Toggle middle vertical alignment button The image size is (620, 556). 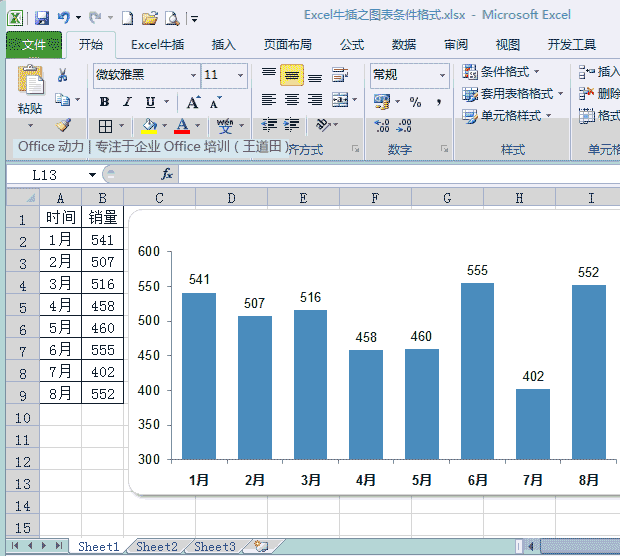291,76
